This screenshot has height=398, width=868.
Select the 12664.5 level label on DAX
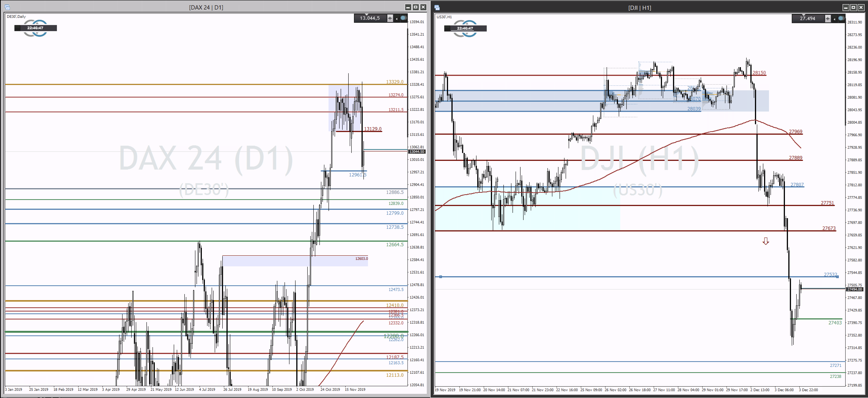[395, 245]
